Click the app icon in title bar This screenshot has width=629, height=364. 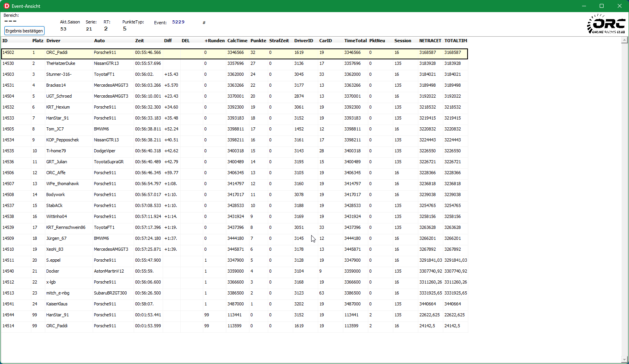tap(7, 6)
